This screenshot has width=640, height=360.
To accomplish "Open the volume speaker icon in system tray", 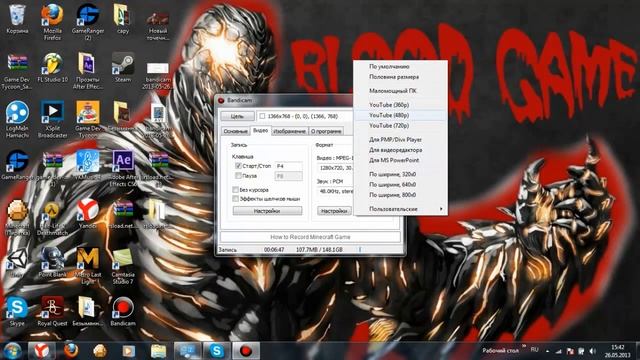I will pos(593,351).
